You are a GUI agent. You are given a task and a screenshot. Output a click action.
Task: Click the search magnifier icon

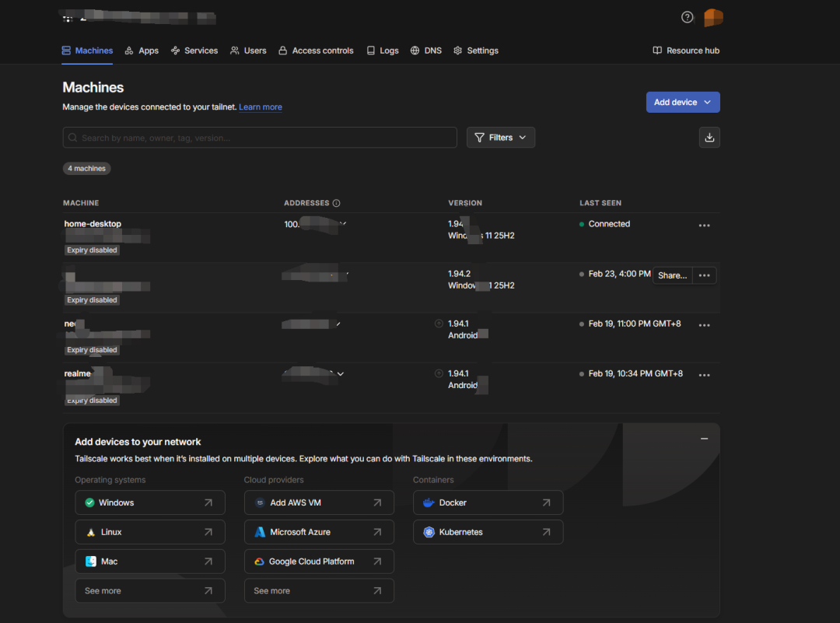[73, 138]
